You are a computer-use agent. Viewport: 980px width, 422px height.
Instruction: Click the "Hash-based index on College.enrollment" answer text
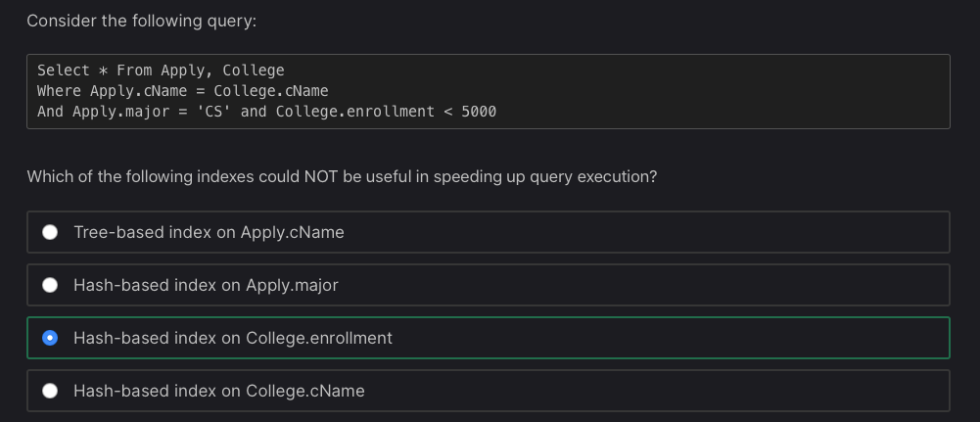click(x=232, y=338)
